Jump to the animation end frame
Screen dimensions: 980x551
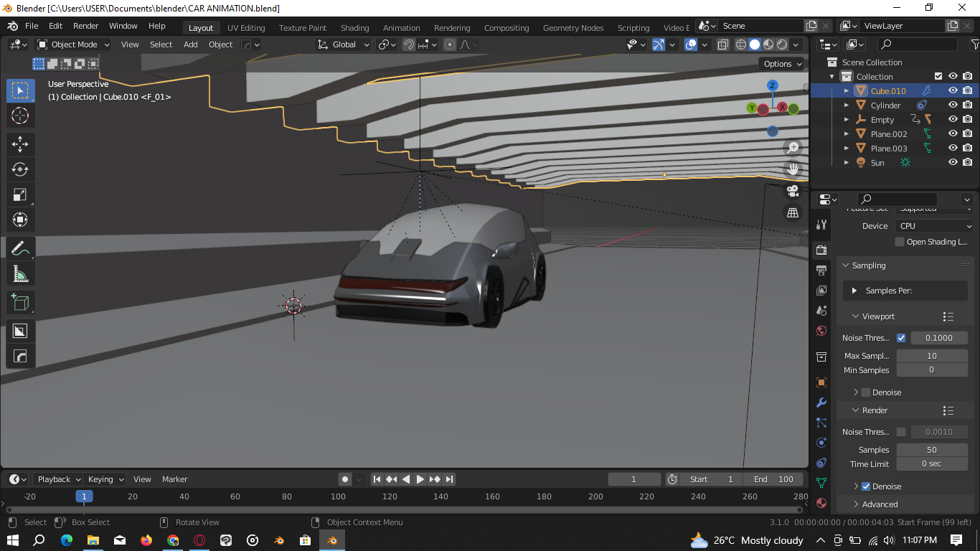449,479
